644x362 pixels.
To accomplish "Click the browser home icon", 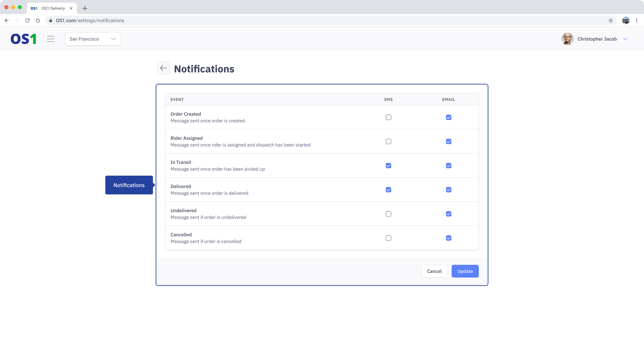I will coord(38,20).
